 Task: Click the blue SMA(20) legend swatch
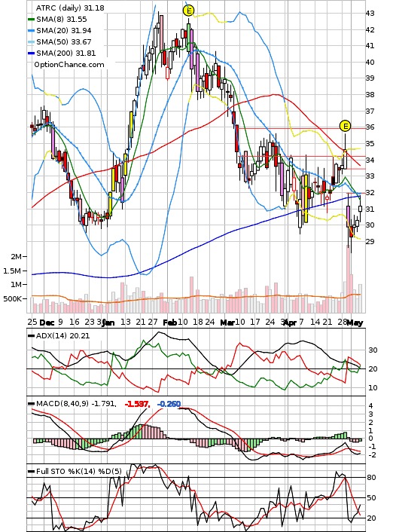pyautogui.click(x=31, y=31)
